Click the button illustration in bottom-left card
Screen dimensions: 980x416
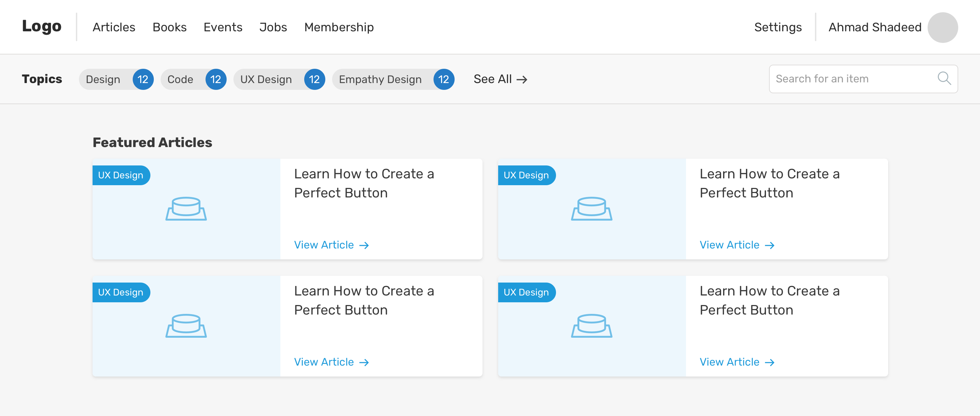(186, 326)
